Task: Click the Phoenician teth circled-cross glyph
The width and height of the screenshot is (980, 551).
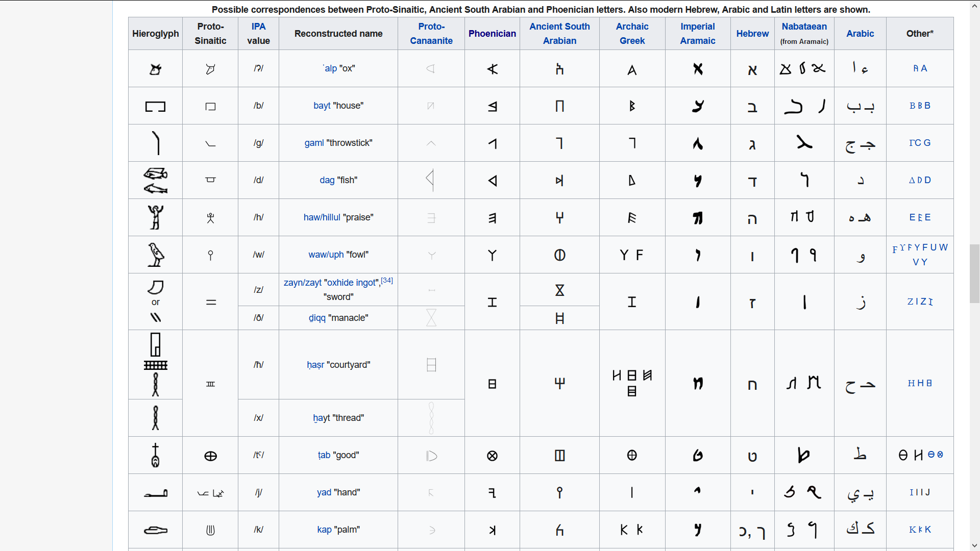Action: coord(492,456)
